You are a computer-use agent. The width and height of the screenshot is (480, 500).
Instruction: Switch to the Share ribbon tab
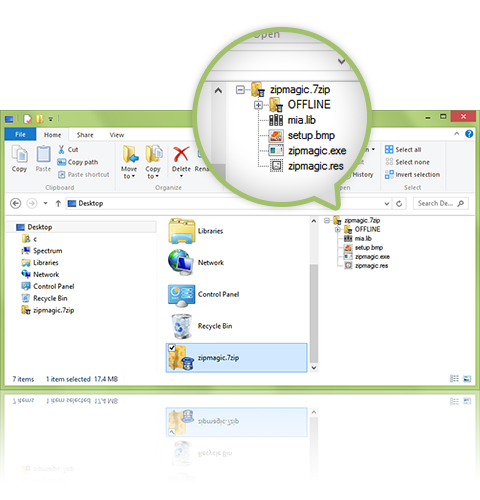click(85, 135)
